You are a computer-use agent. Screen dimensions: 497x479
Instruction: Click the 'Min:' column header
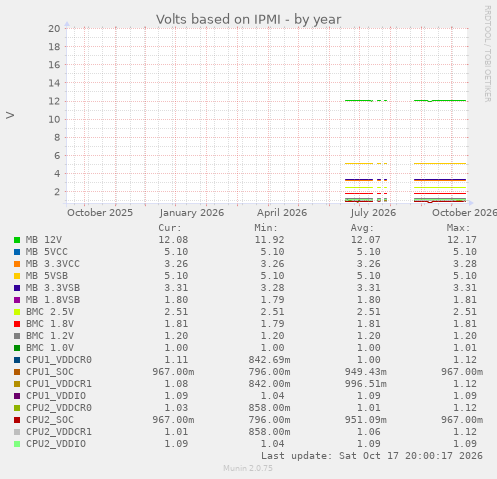[x=266, y=228]
